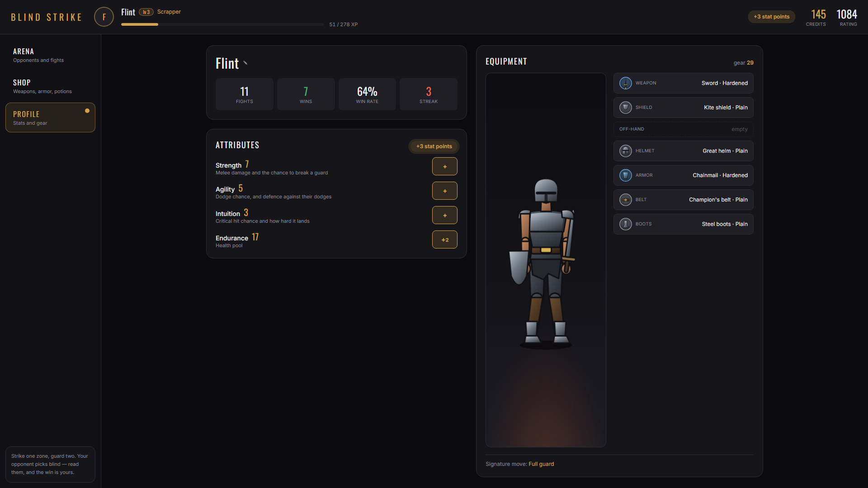Click the 3 Streak stat tile
Viewport: 868px width, 488px height.
429,94
